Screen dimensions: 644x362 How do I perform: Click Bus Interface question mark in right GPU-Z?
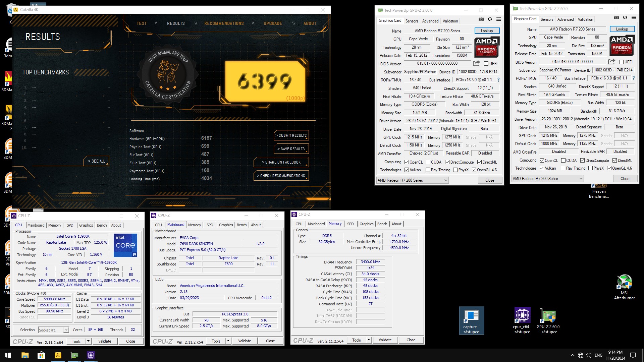634,78
